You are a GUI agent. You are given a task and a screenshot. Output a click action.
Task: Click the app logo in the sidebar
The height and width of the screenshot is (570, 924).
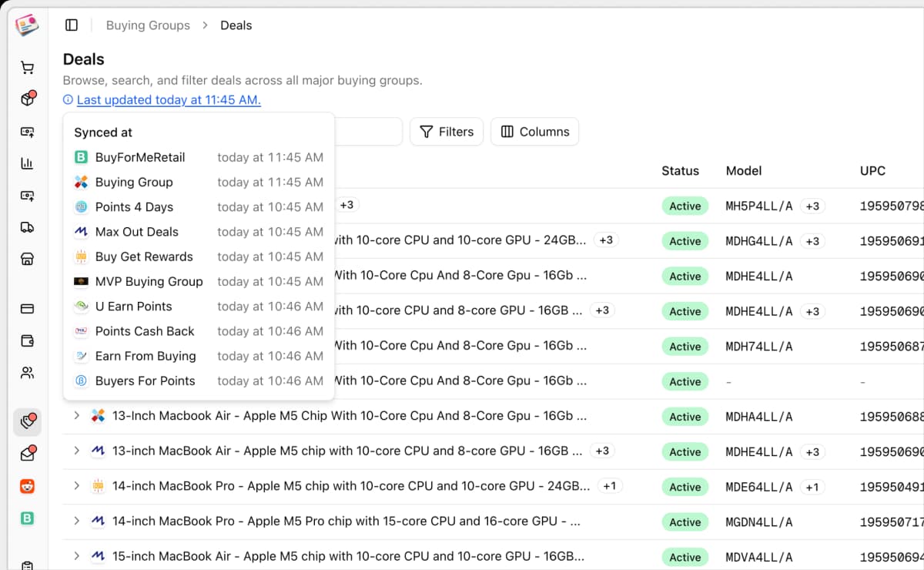[27, 25]
